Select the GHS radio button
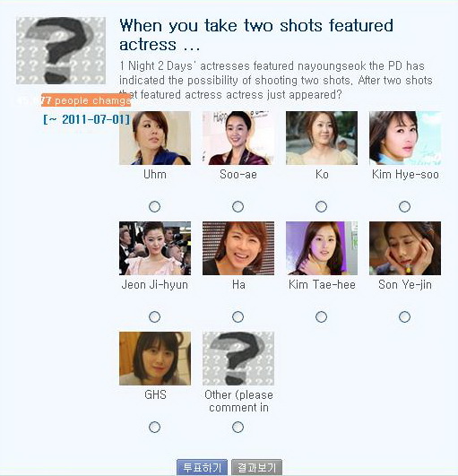 tap(154, 427)
